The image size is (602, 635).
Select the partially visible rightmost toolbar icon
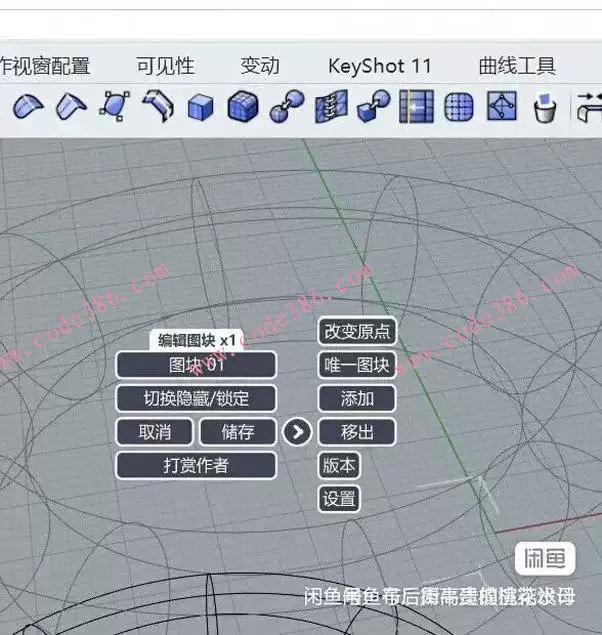[589, 107]
